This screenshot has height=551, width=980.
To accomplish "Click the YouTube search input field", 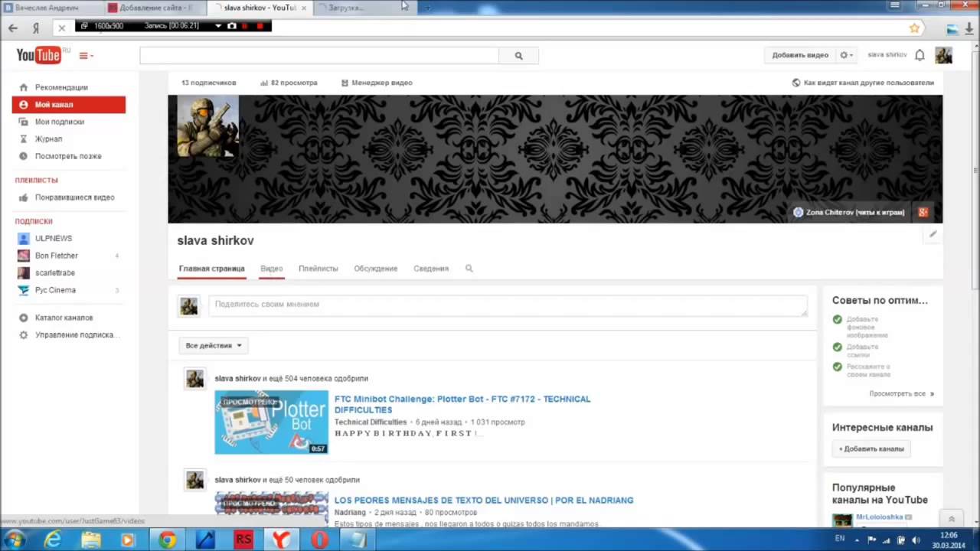I will 319,56.
